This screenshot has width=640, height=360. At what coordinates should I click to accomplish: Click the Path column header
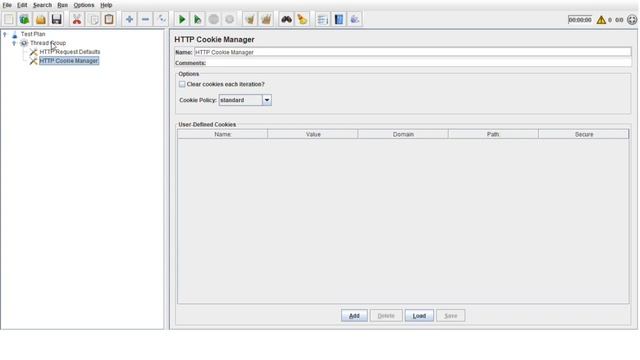pyautogui.click(x=493, y=134)
